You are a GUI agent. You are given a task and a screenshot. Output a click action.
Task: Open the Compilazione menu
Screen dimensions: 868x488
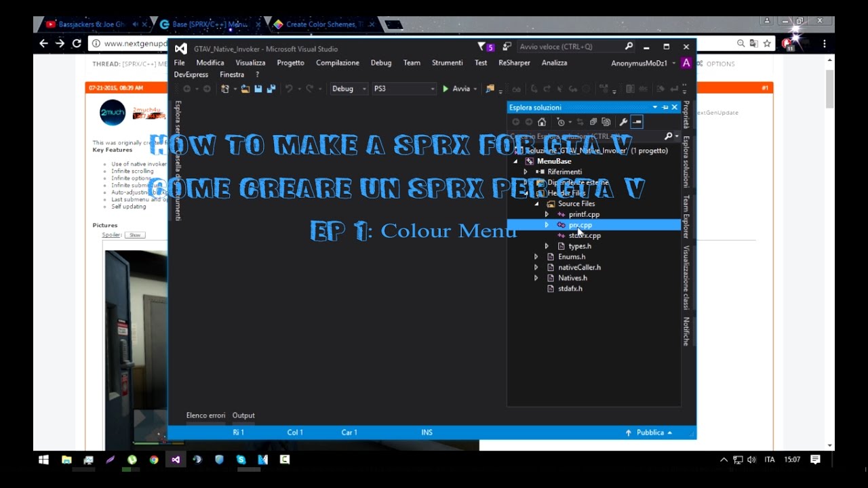coord(338,63)
